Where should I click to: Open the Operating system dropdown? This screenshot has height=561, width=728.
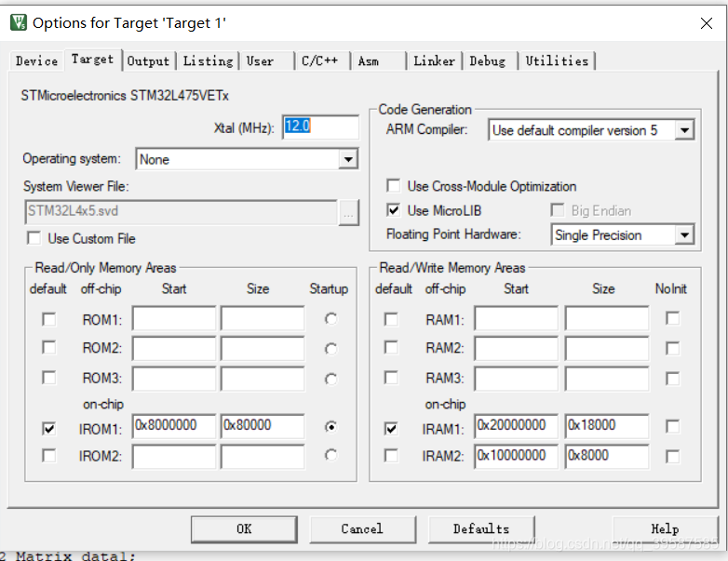[x=348, y=160]
